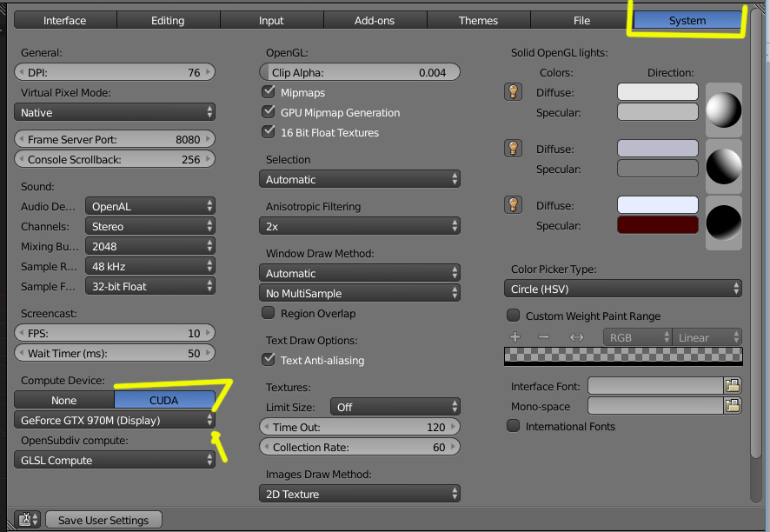
Task: Open the Sample Format 32-bit Float dropdown
Action: tap(150, 286)
